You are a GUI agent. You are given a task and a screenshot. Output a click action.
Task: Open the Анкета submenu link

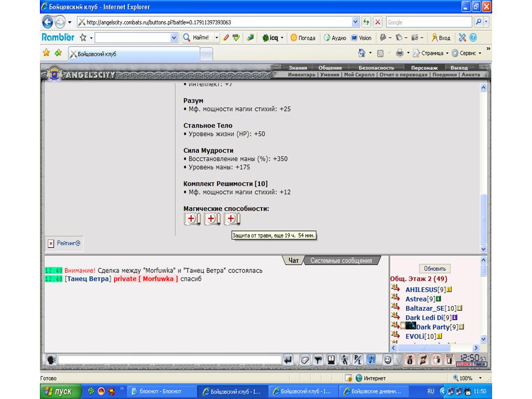click(470, 75)
